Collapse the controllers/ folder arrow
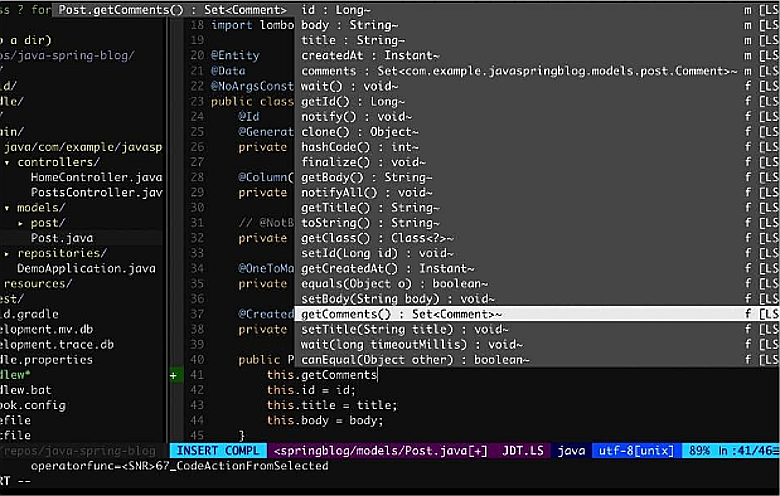The width and height of the screenshot is (780, 496). click(x=8, y=162)
